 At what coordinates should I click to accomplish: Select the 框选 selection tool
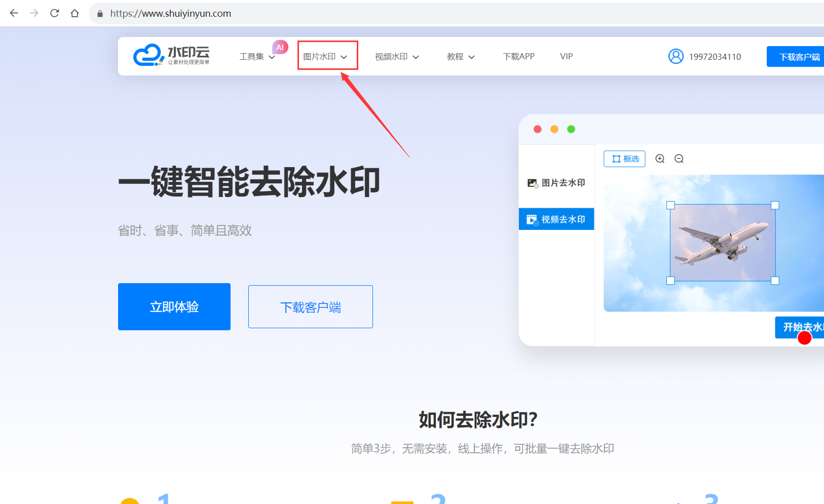624,159
